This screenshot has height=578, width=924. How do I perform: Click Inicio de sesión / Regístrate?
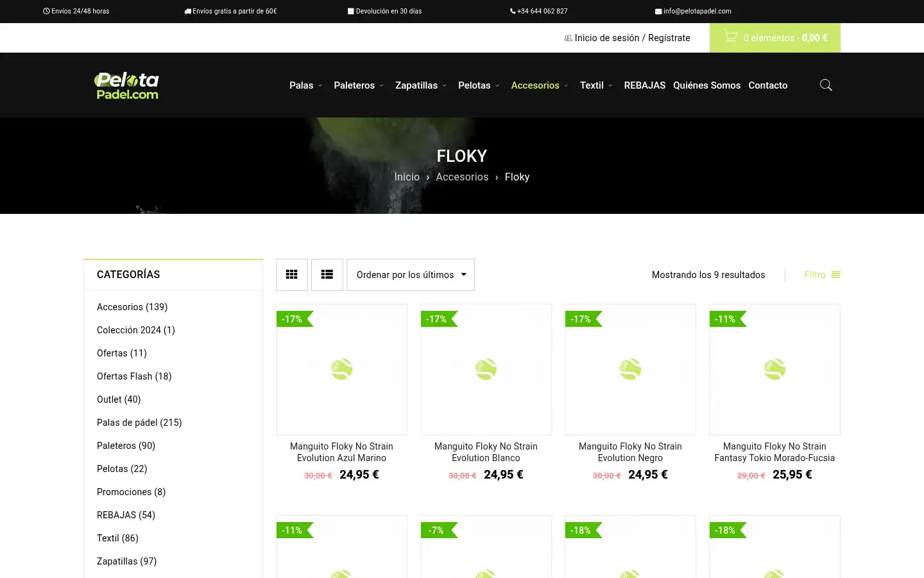[x=633, y=38]
